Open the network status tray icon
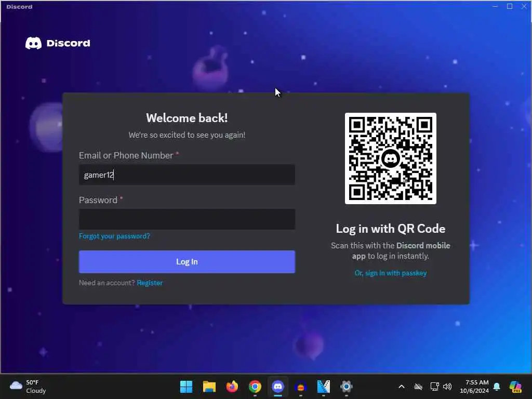This screenshot has height=399, width=532. [435, 387]
